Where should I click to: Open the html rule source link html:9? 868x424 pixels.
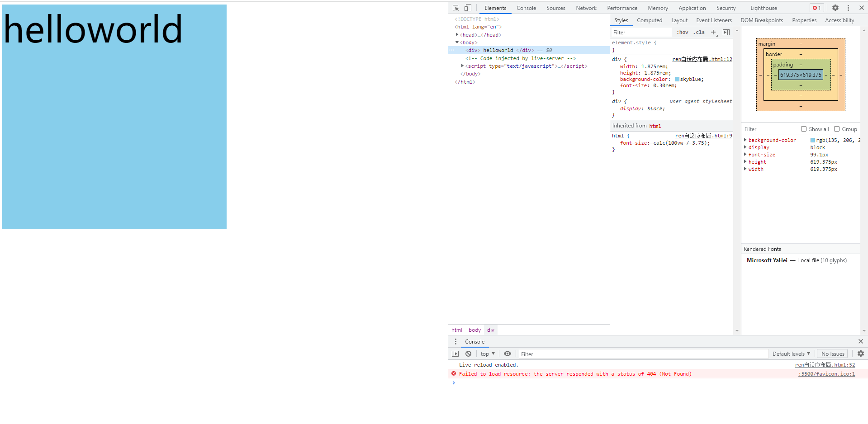(704, 136)
